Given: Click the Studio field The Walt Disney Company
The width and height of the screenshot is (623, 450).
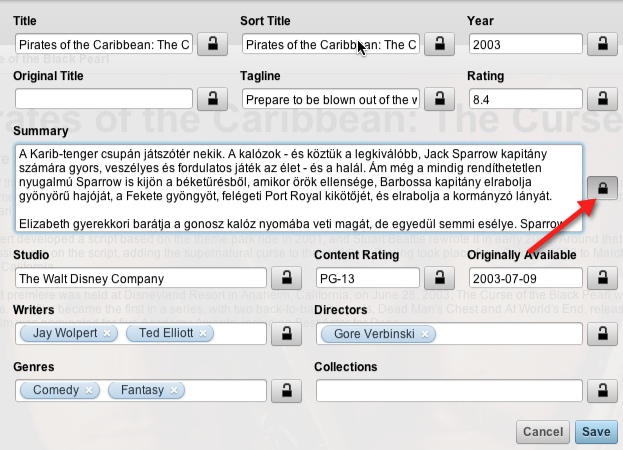Looking at the screenshot, I should tap(141, 278).
